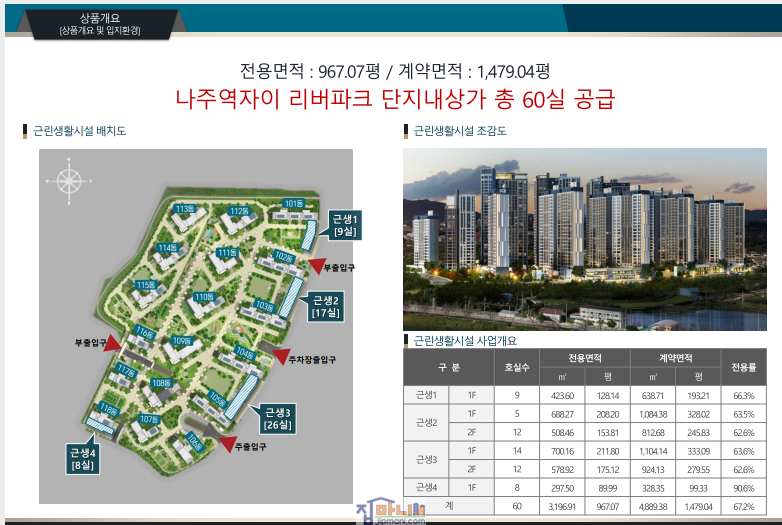
Task: Click the 105동 building label
Action: coord(218,399)
